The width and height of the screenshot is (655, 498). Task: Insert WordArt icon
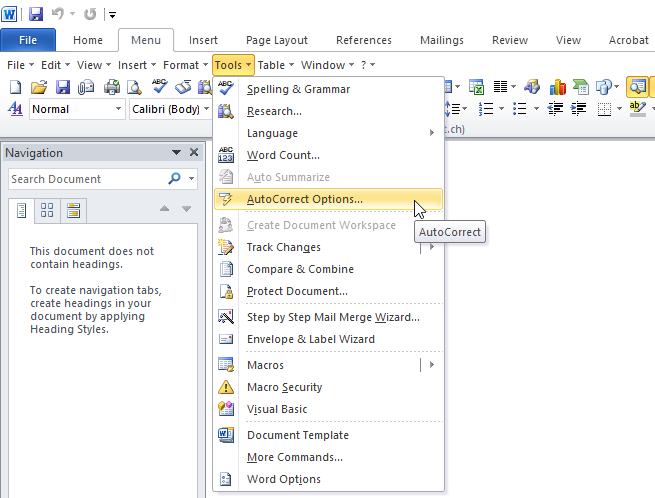tap(532, 86)
